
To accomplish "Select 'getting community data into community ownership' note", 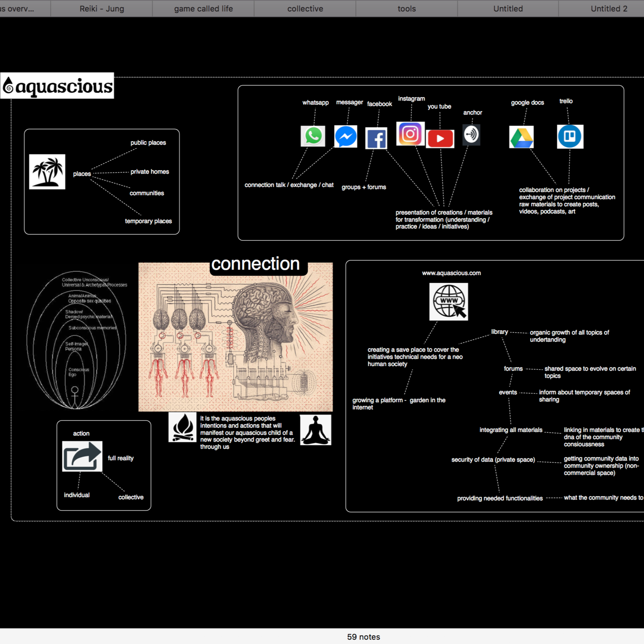I will tap(601, 466).
